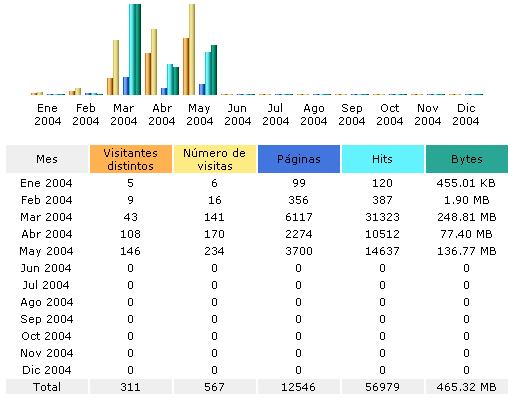Click the bytes value 248.81 MB
This screenshot has width=515, height=401.
pos(467,217)
